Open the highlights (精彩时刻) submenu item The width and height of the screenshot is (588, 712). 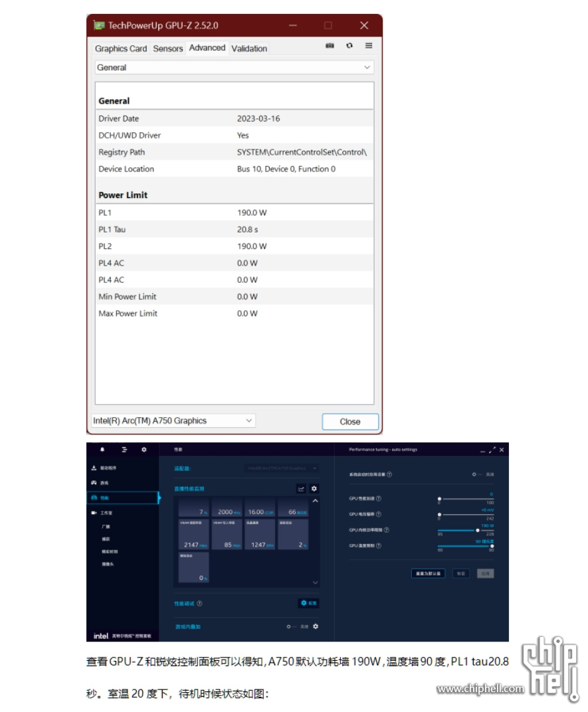pos(110,552)
